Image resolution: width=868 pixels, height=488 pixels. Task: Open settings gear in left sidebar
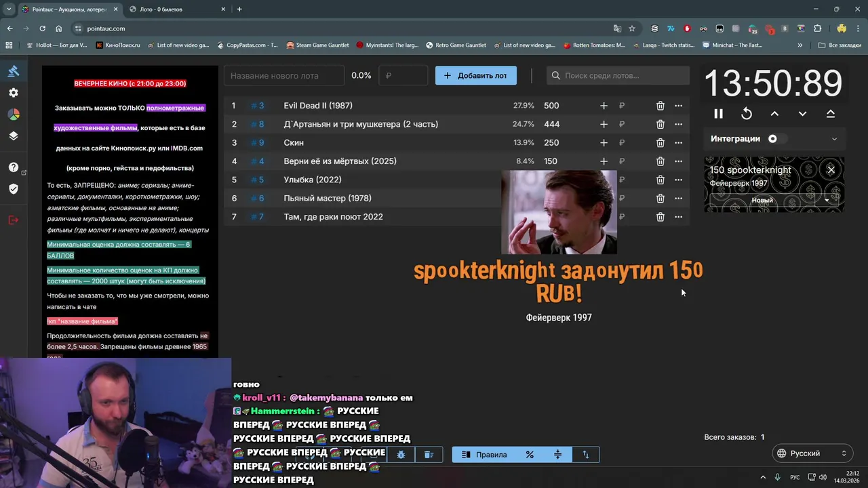tap(14, 93)
